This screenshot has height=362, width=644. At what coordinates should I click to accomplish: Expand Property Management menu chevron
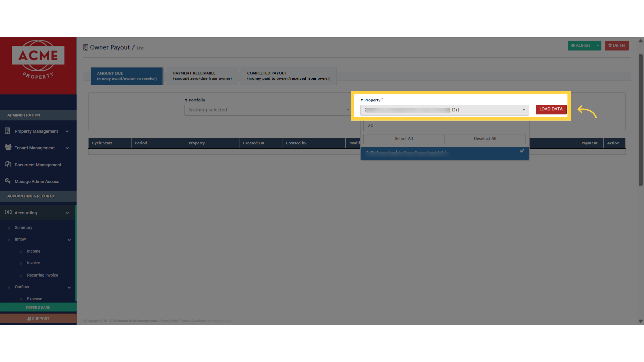[67, 131]
